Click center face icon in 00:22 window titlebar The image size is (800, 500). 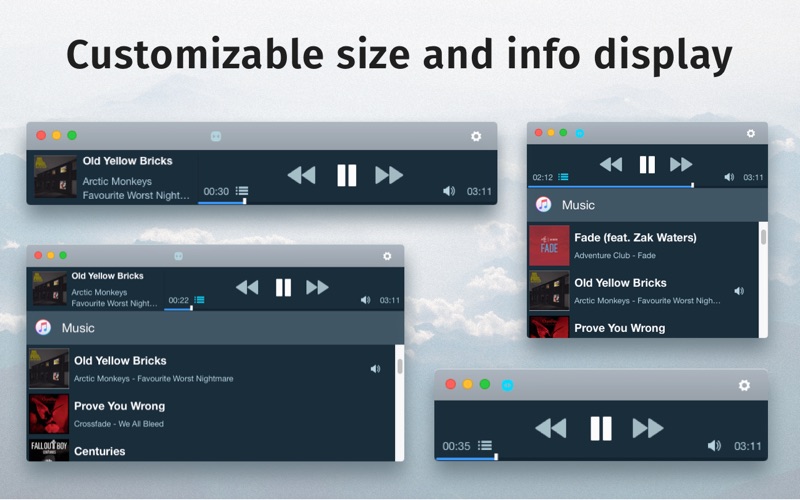179,256
